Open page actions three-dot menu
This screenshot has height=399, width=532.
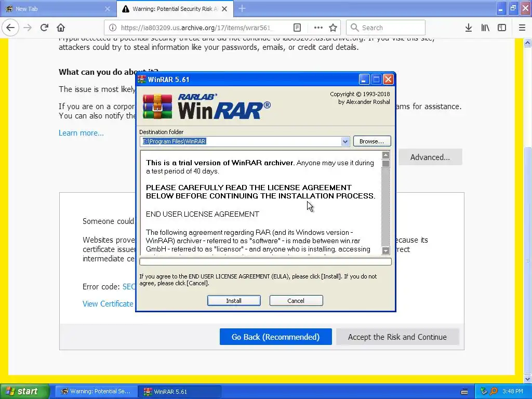(318, 28)
